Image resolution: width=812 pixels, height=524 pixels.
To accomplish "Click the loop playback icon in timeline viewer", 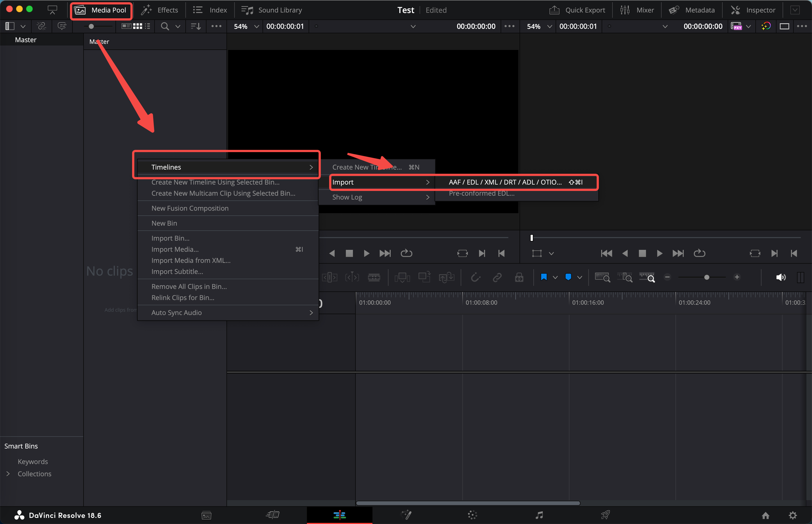I will tap(699, 253).
